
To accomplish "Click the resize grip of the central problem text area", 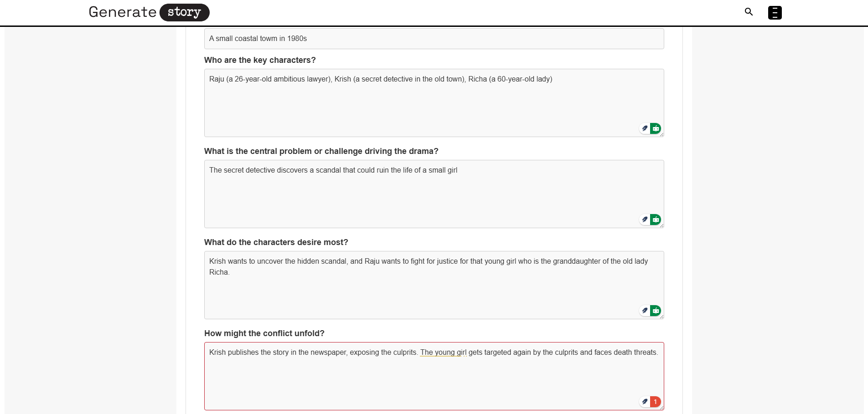I will [662, 226].
